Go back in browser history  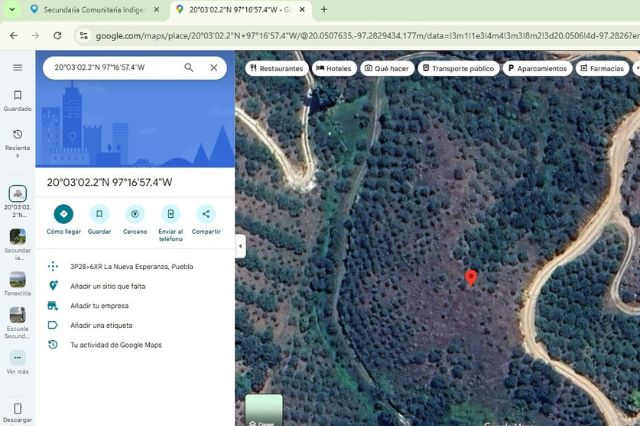point(13,36)
